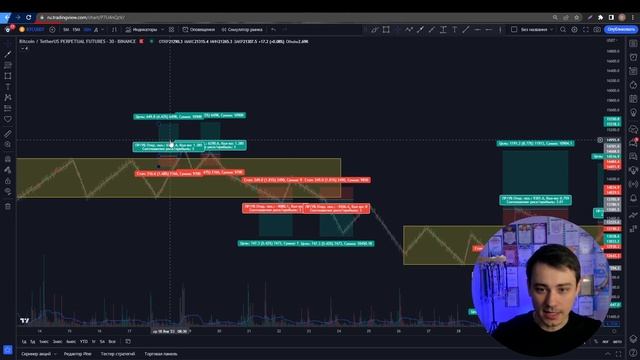Open the indicator templates grid icon
Image resolution: width=640 pixels, height=360 pixels.
tap(171, 29)
